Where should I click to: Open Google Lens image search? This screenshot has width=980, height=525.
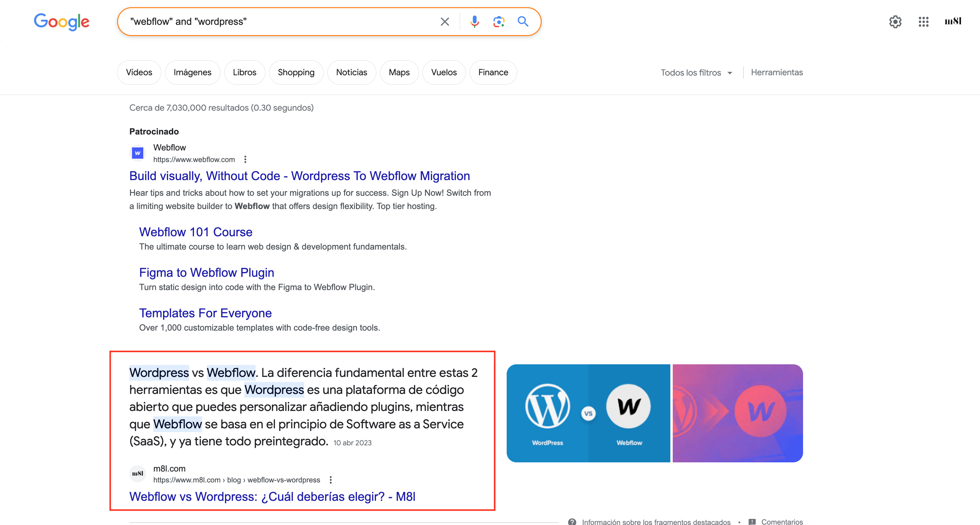pos(499,22)
